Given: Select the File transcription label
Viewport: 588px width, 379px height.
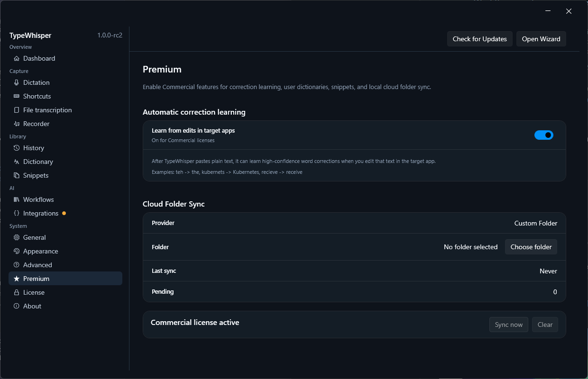Looking at the screenshot, I should coord(47,110).
